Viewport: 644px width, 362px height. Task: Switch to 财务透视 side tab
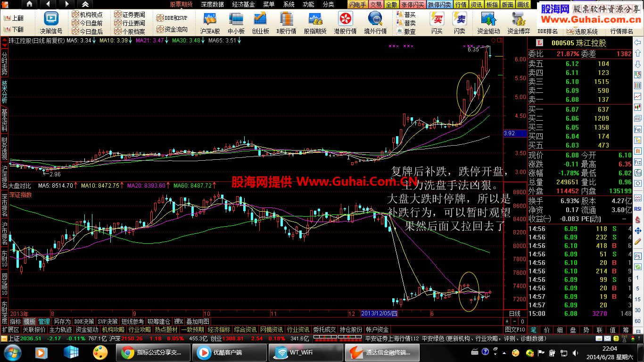point(4,148)
